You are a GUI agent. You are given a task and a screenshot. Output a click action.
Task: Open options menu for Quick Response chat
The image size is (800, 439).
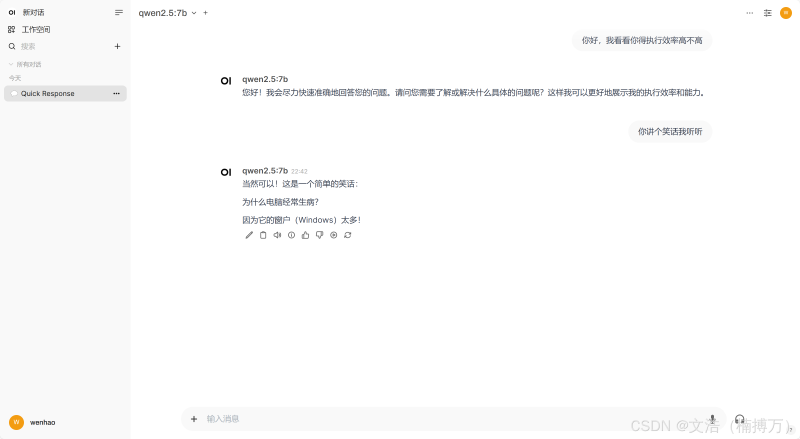[x=116, y=93]
